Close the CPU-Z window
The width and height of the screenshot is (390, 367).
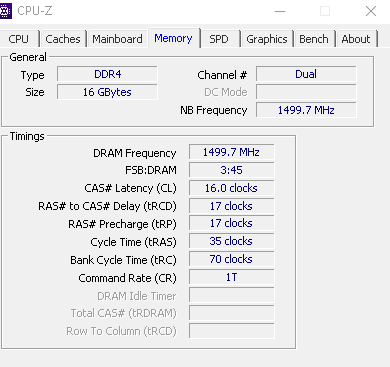pos(371,11)
